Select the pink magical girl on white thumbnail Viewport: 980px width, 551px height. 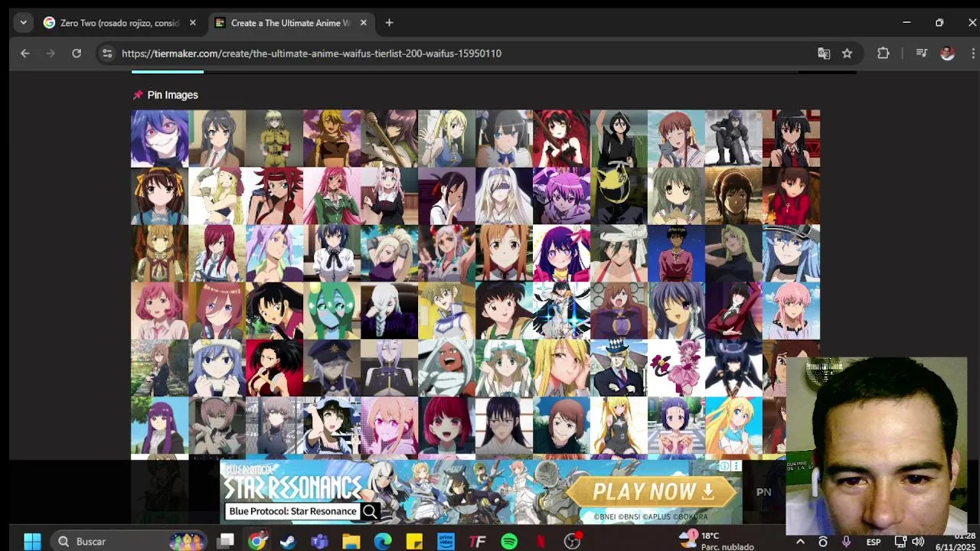[676, 368]
